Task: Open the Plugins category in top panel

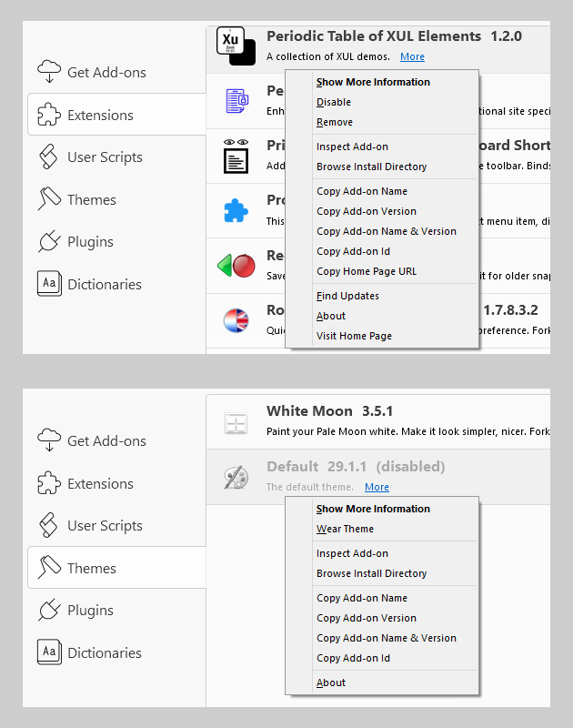Action: pyautogui.click(x=117, y=241)
